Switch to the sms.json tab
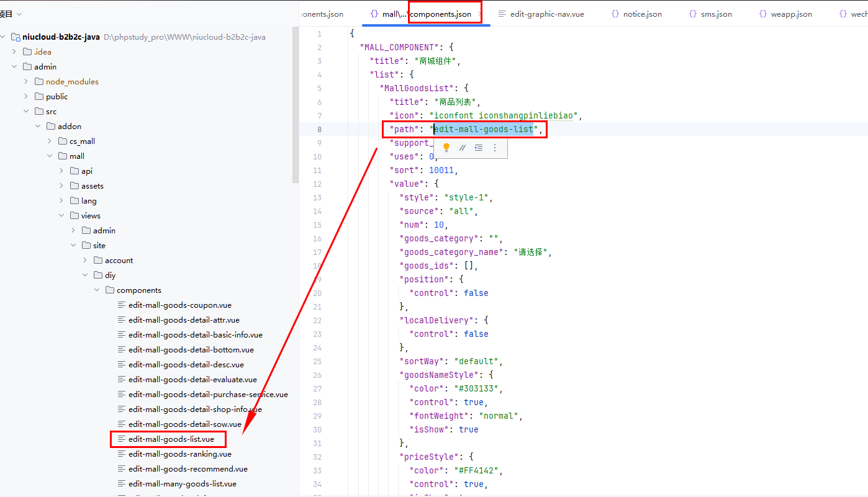The image size is (868, 497). pos(716,14)
